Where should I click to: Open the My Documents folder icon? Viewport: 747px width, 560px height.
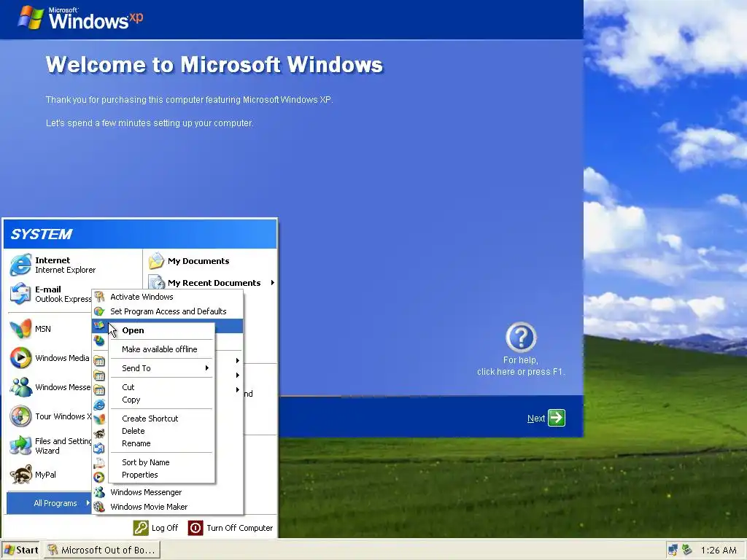156,261
